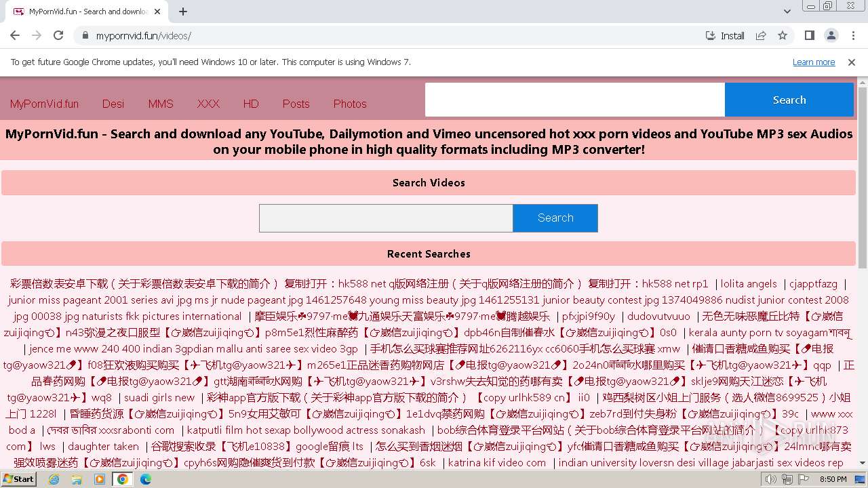Click the page scrollbar down arrow
This screenshot has width=868, height=488.
863,464
